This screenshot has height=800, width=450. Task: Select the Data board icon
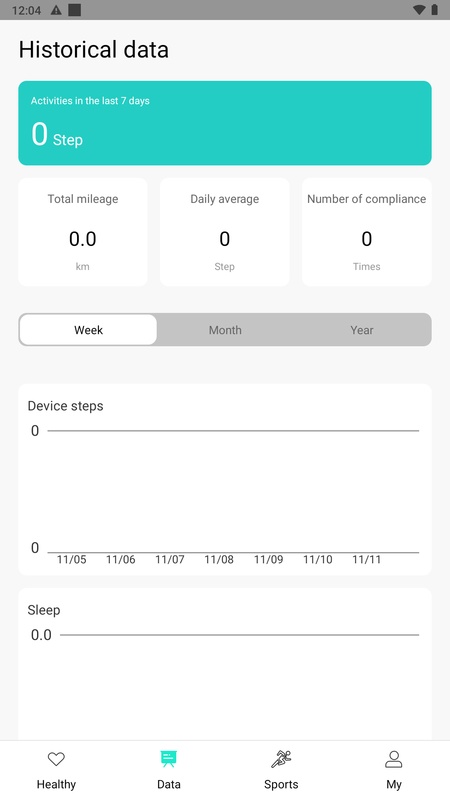168,759
